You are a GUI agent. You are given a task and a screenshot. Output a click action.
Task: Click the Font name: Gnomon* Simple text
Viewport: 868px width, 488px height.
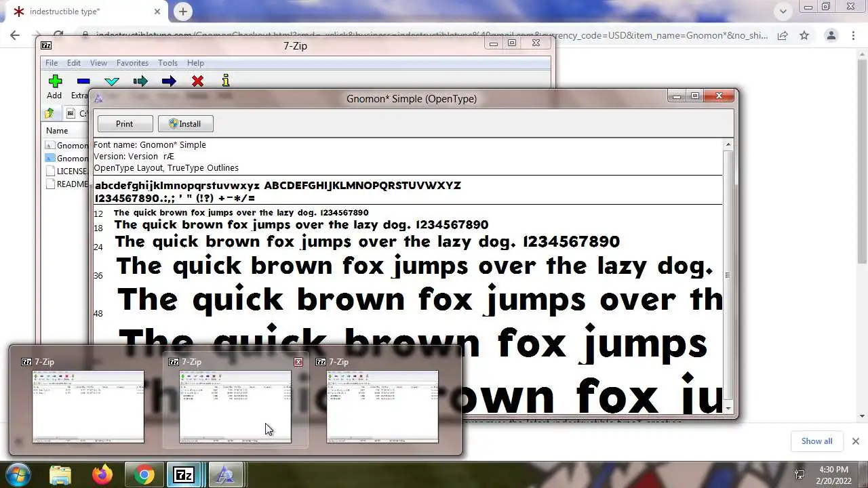click(150, 144)
